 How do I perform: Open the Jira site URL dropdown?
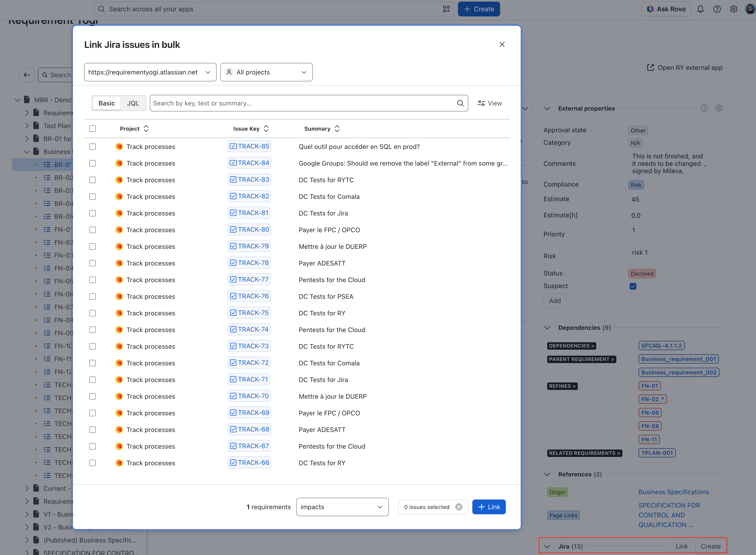(150, 72)
